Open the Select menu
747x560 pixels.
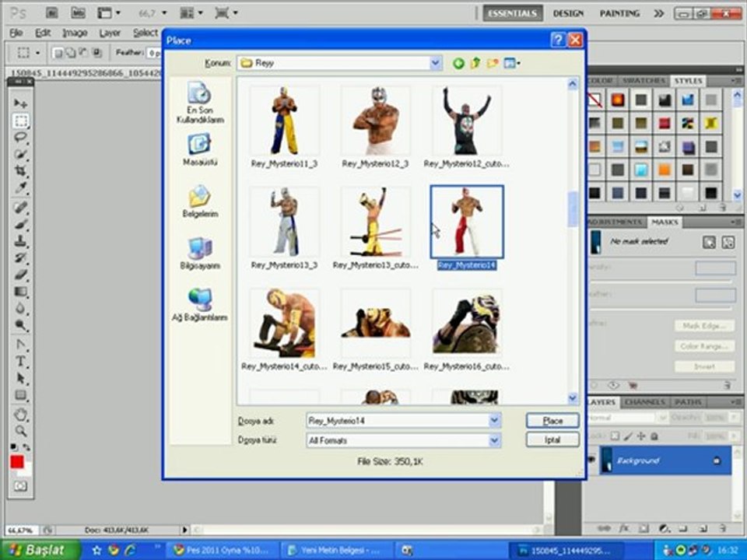tap(145, 33)
